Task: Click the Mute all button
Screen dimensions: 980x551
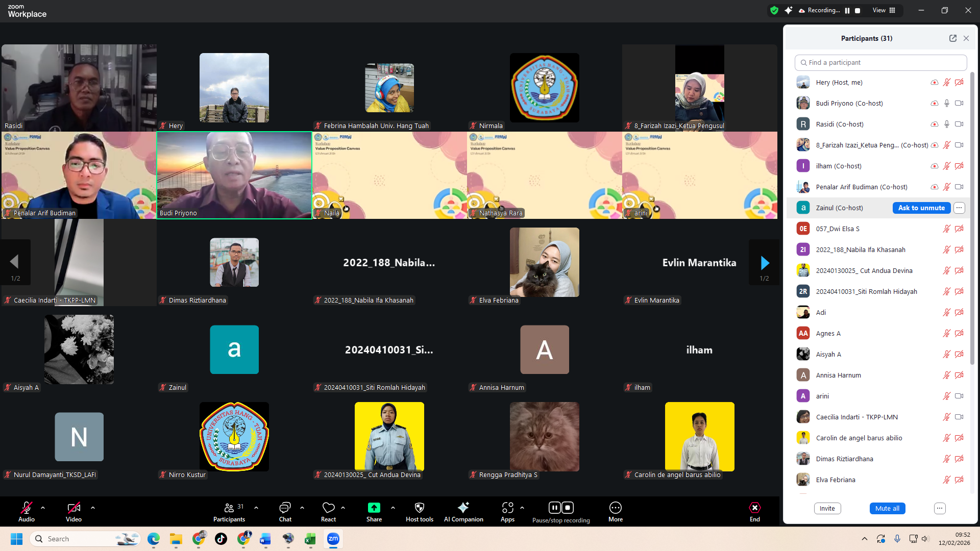Action: pos(887,509)
